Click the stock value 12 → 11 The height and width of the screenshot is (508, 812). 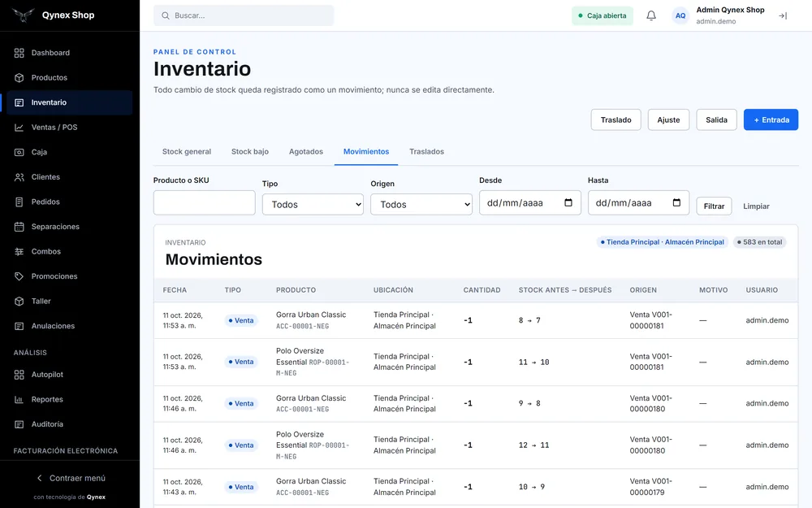(x=534, y=445)
